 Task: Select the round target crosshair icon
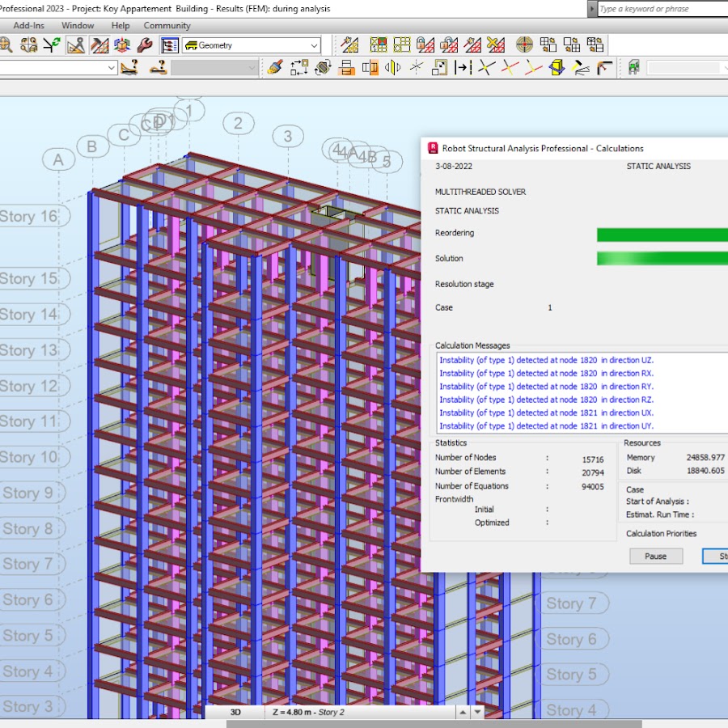coord(525,45)
